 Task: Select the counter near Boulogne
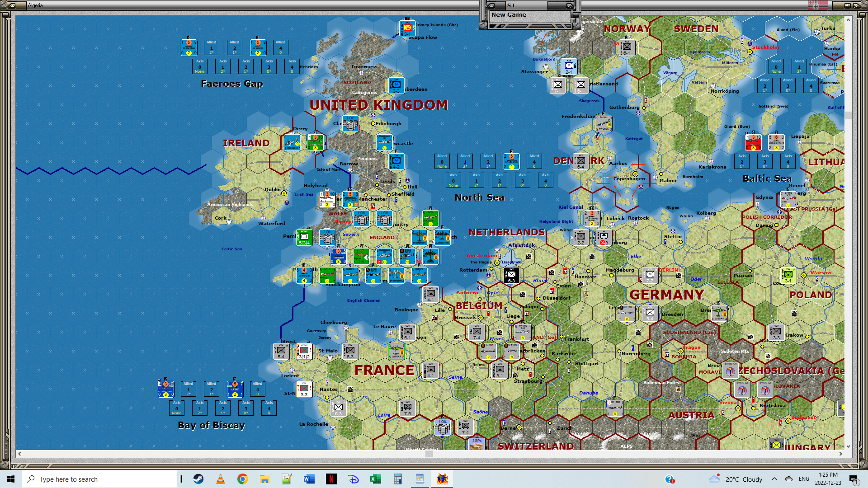point(430,294)
